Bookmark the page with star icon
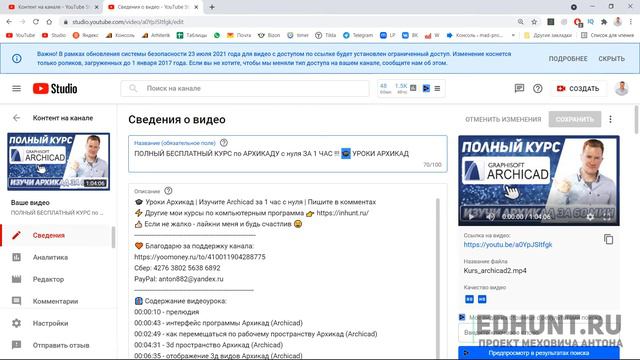Screen dimensions: 640x360 534,22
